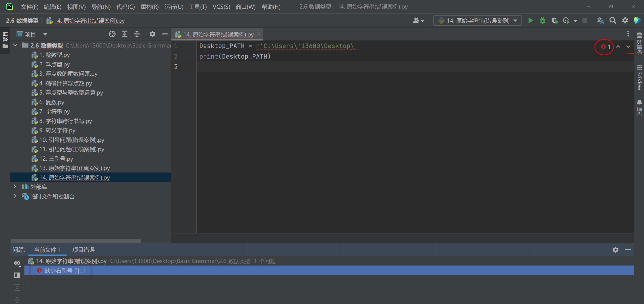Open the 文件(F) menu

point(29,7)
